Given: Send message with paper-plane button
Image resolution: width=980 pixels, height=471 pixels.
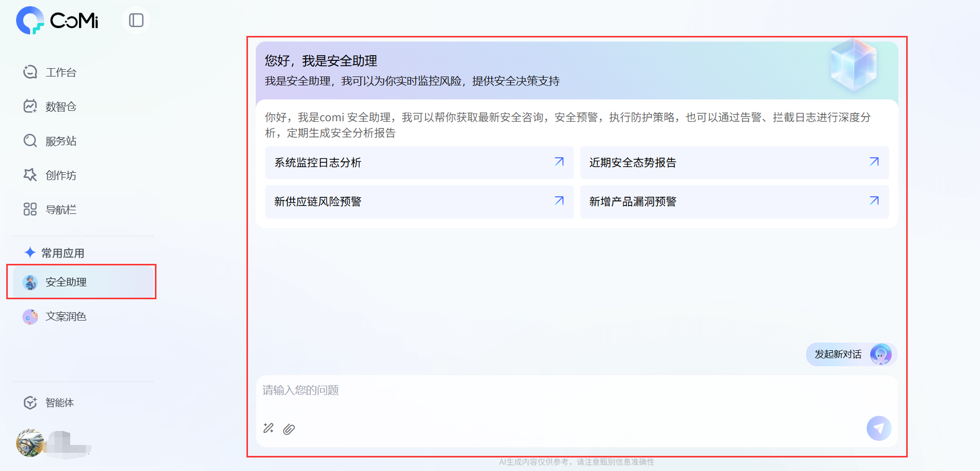Looking at the screenshot, I should pyautogui.click(x=879, y=428).
